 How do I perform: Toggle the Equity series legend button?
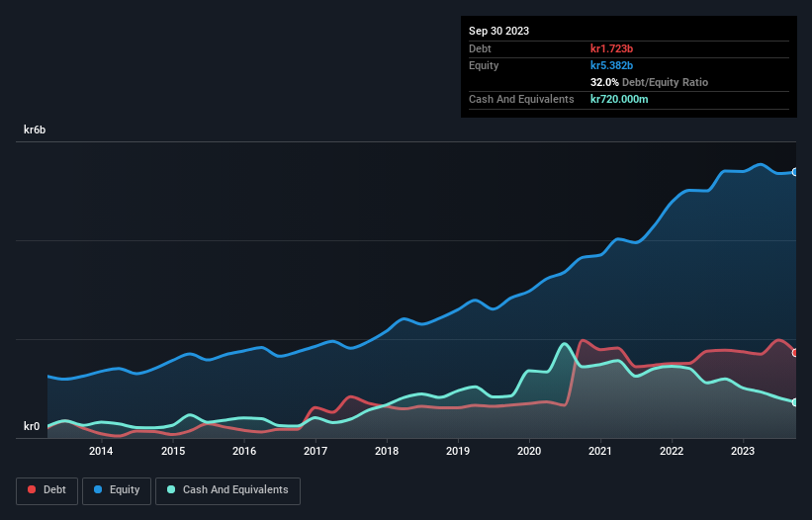(117, 490)
